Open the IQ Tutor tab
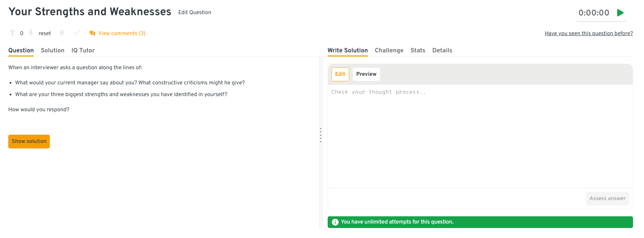644x238 pixels. click(x=83, y=50)
